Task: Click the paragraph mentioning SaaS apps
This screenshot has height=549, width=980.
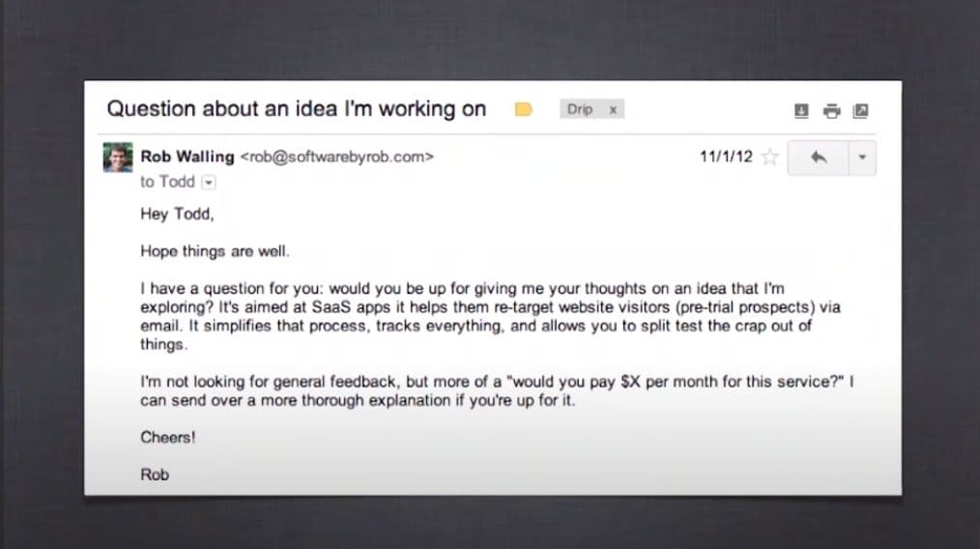Action: [x=489, y=307]
